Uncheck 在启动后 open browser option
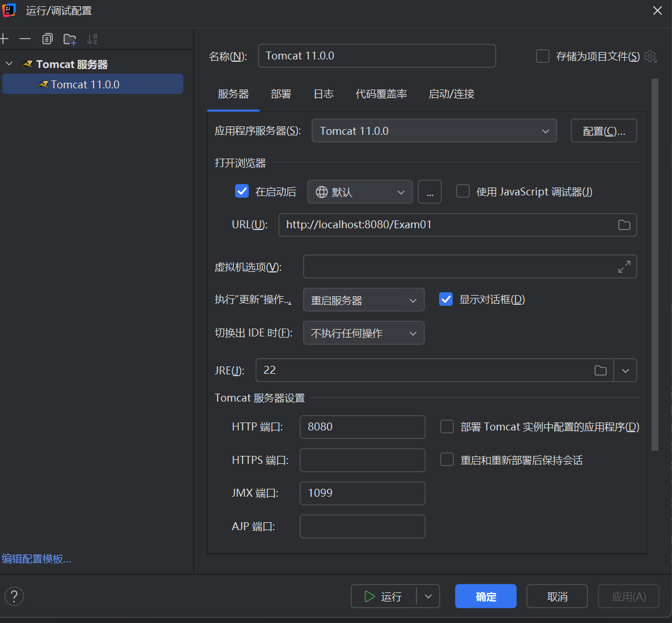Image resolution: width=672 pixels, height=623 pixels. click(x=242, y=191)
